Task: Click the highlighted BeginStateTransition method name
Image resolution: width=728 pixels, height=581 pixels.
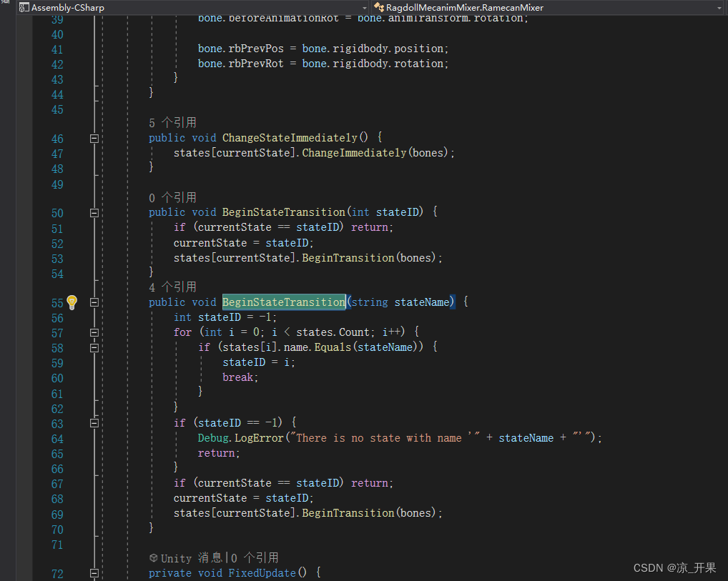Action: (284, 302)
